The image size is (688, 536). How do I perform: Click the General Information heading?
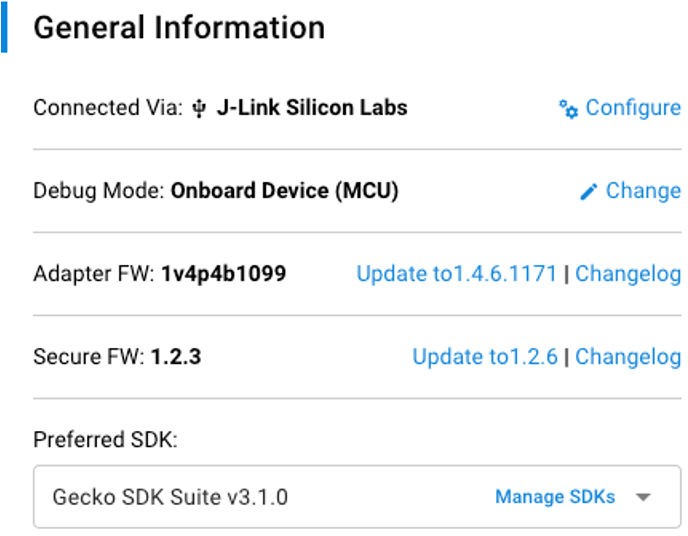click(x=179, y=28)
